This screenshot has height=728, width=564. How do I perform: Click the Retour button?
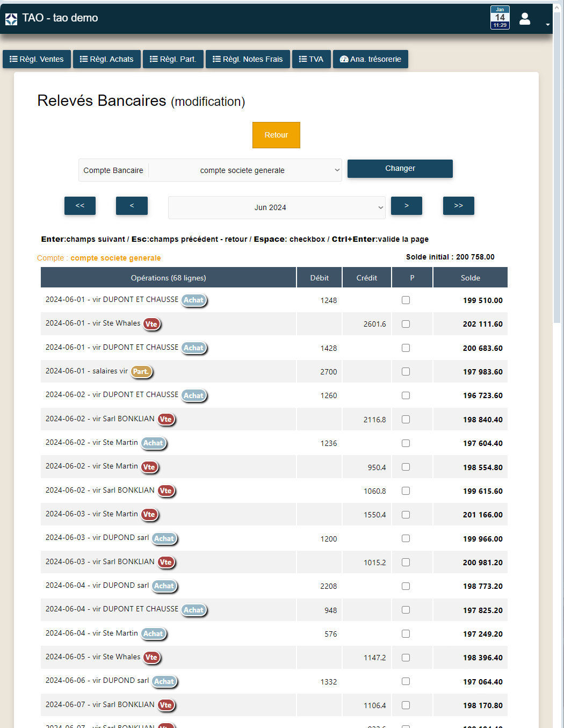[276, 135]
